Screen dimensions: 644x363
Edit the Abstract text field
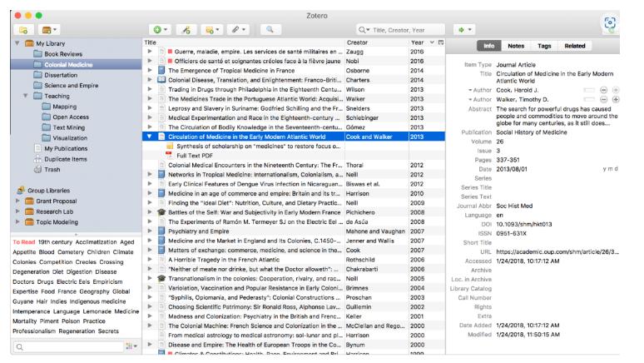[557, 117]
